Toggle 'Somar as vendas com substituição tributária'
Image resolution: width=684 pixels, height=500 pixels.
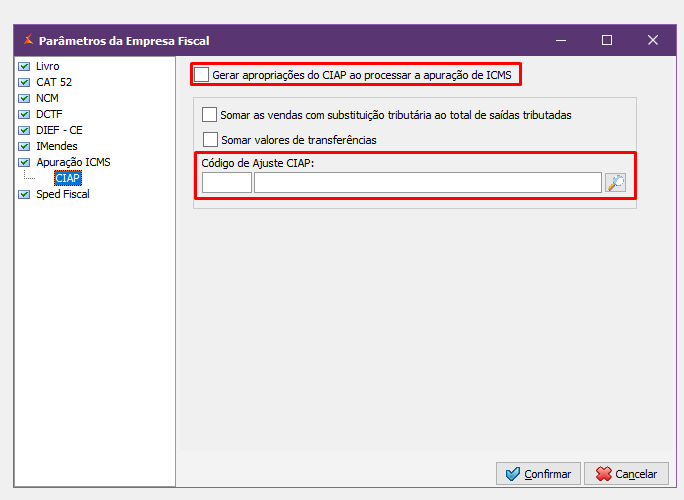click(x=209, y=115)
